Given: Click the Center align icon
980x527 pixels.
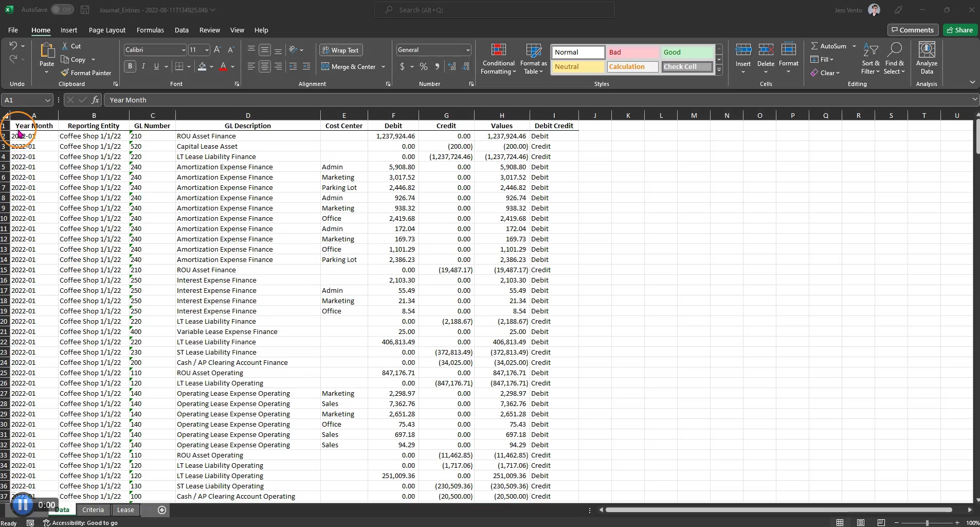Looking at the screenshot, I should pos(265,66).
